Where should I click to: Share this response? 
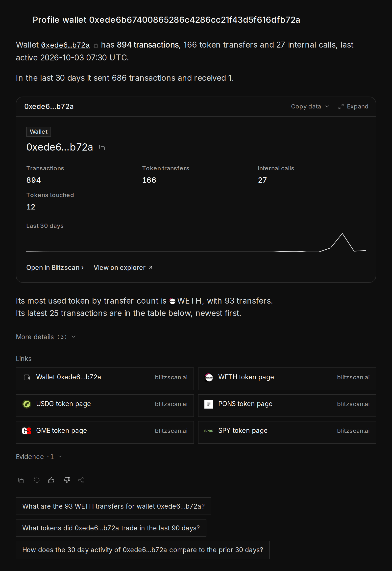pos(81,480)
